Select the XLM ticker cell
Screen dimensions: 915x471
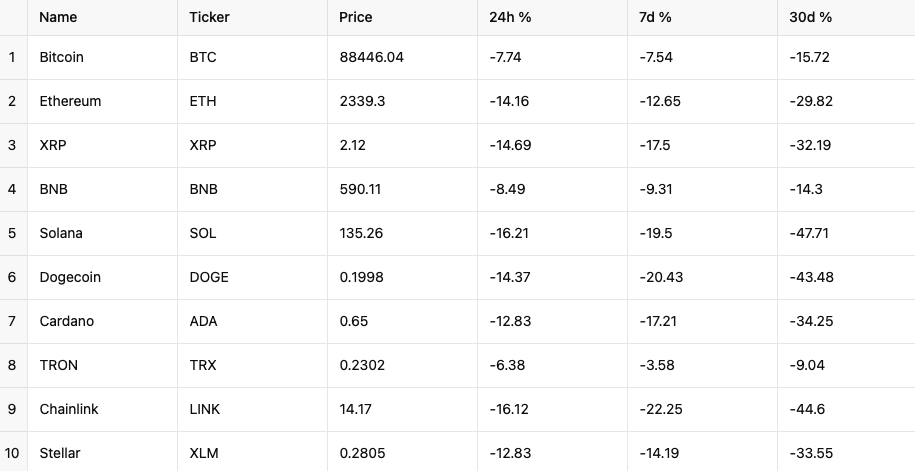[x=203, y=453]
